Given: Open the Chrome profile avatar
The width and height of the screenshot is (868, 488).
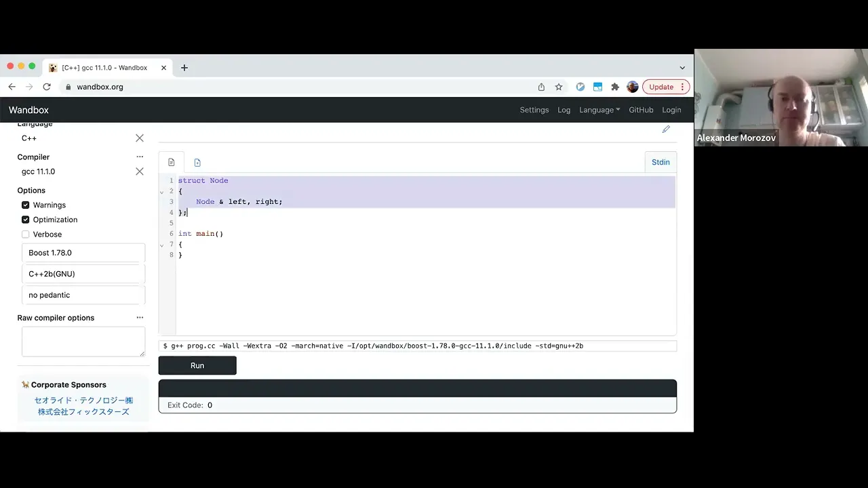Looking at the screenshot, I should pos(633,87).
